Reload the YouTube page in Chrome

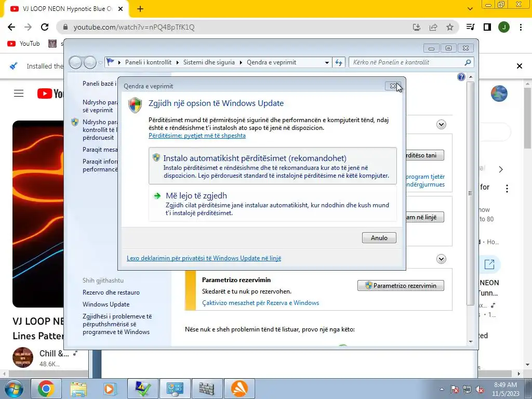pyautogui.click(x=45, y=27)
